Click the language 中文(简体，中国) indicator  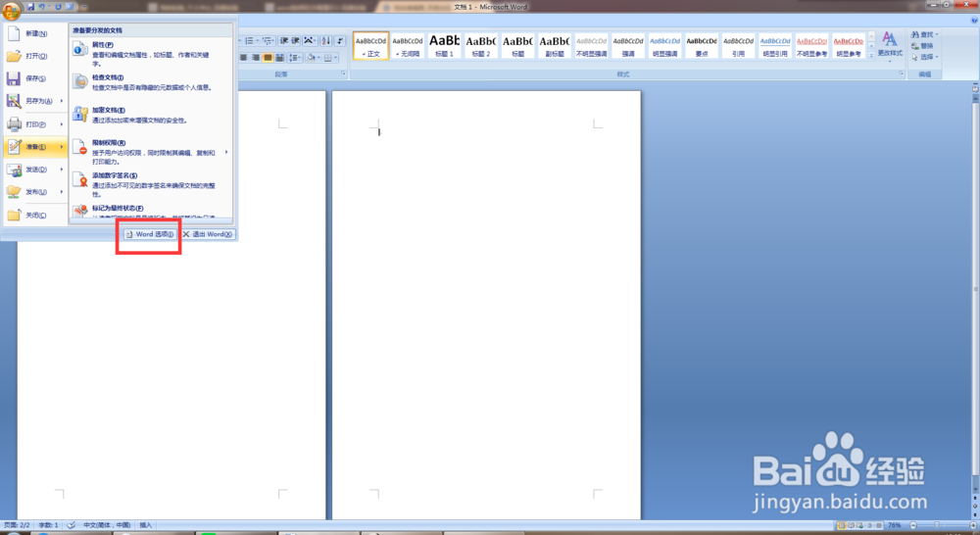coord(107,525)
